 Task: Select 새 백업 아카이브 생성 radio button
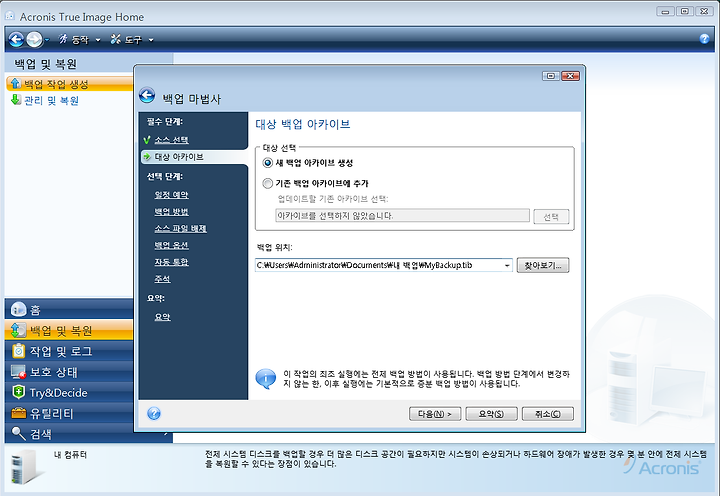point(267,163)
